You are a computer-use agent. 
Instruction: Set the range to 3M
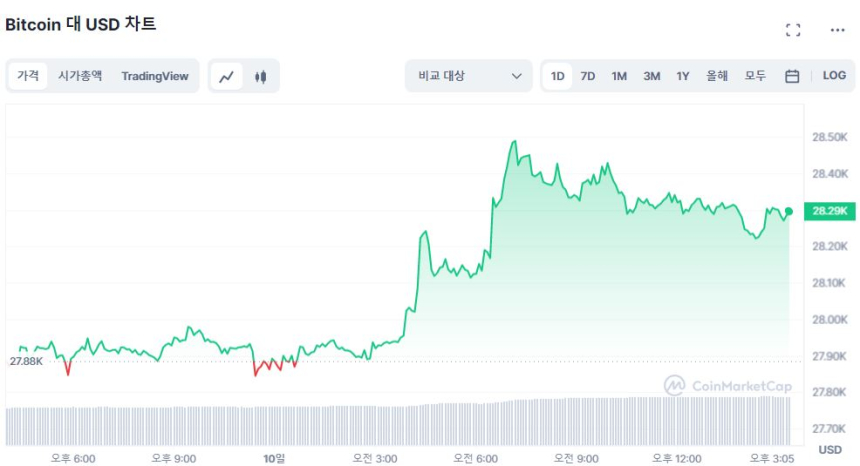[x=651, y=76]
